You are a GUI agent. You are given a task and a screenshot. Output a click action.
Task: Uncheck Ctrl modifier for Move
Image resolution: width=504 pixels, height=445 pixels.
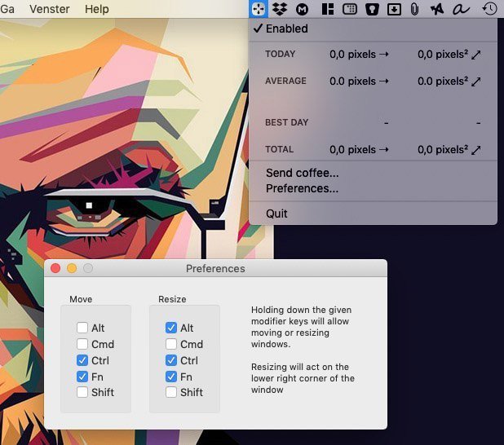[82, 360]
